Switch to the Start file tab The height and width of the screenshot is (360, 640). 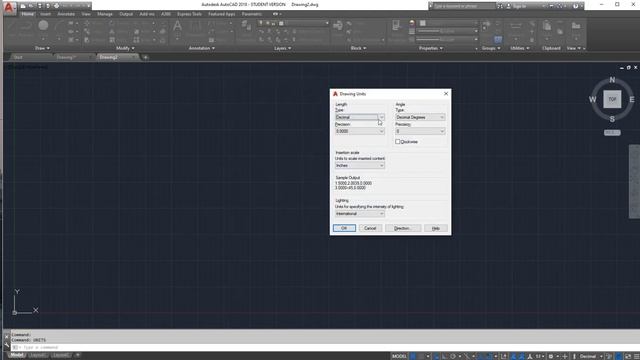[x=18, y=57]
